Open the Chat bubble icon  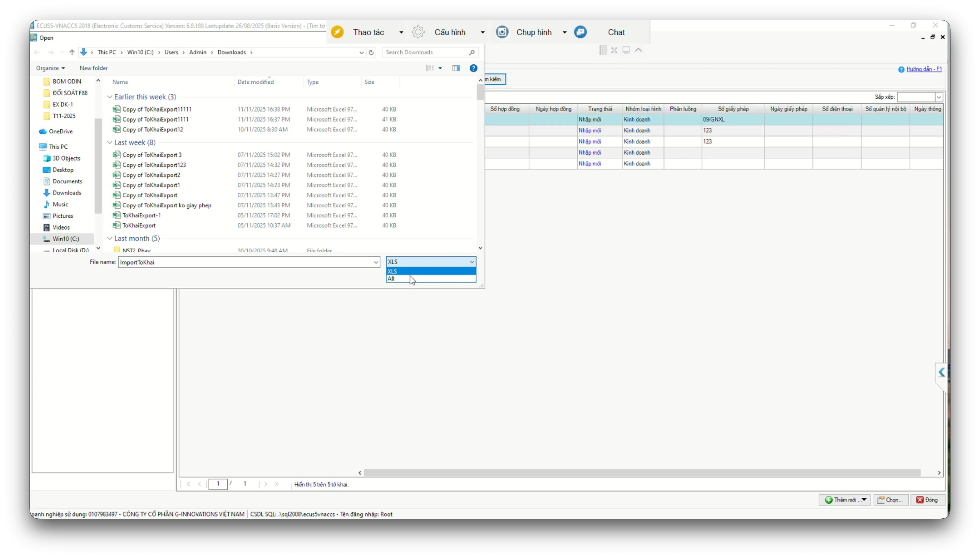click(580, 32)
